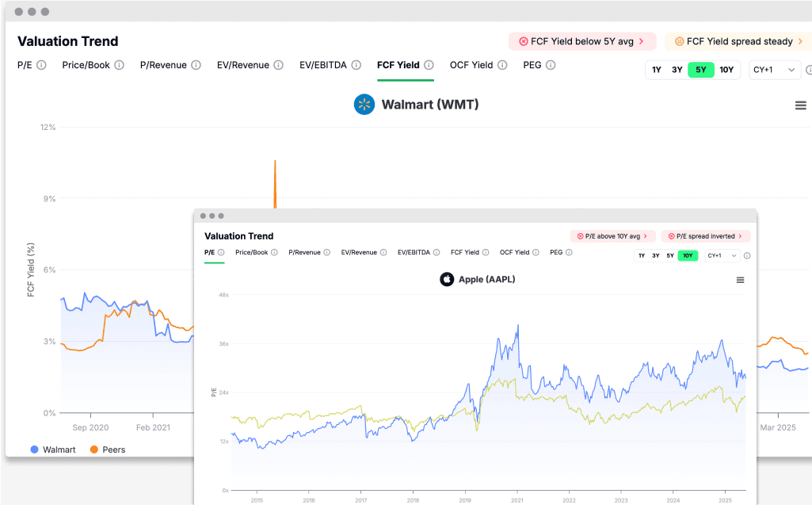Open EV/Revenue info icon in Apple window

(383, 252)
